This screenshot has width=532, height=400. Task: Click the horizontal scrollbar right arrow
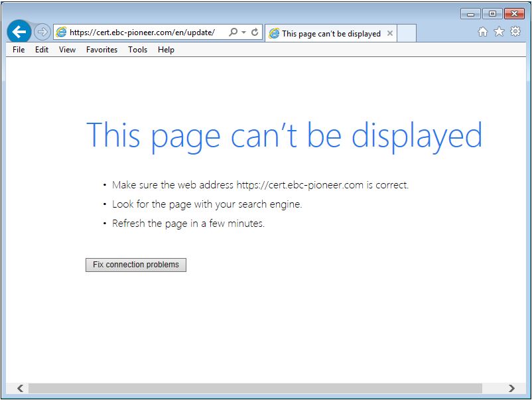coord(511,388)
